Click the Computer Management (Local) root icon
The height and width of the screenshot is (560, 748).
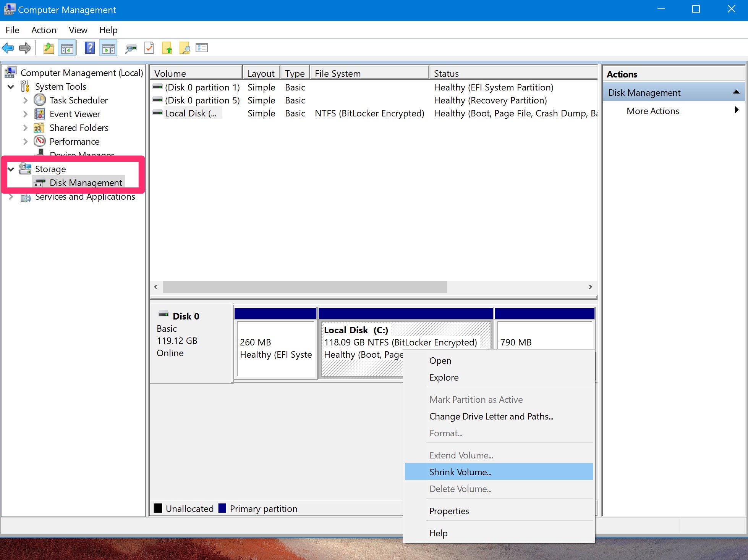point(11,72)
